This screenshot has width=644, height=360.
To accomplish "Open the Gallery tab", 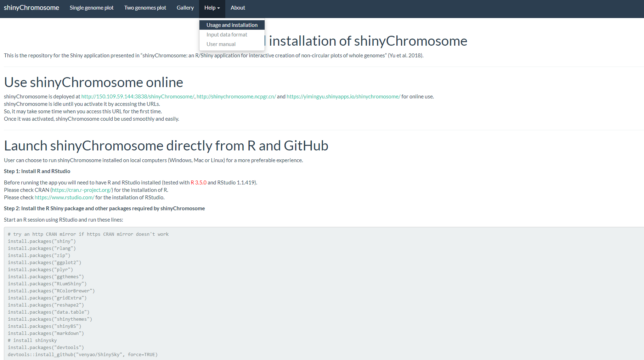I will tap(185, 8).
